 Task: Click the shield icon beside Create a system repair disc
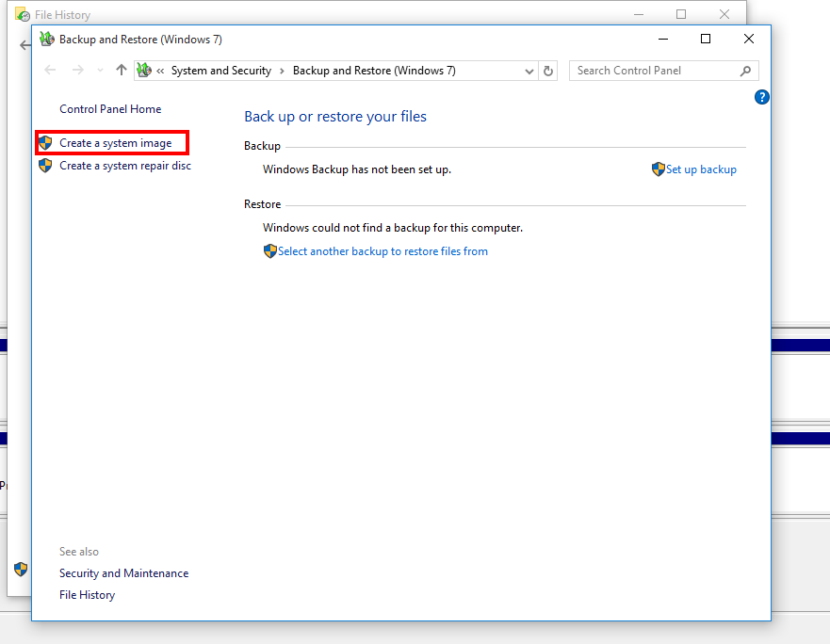[x=45, y=166]
